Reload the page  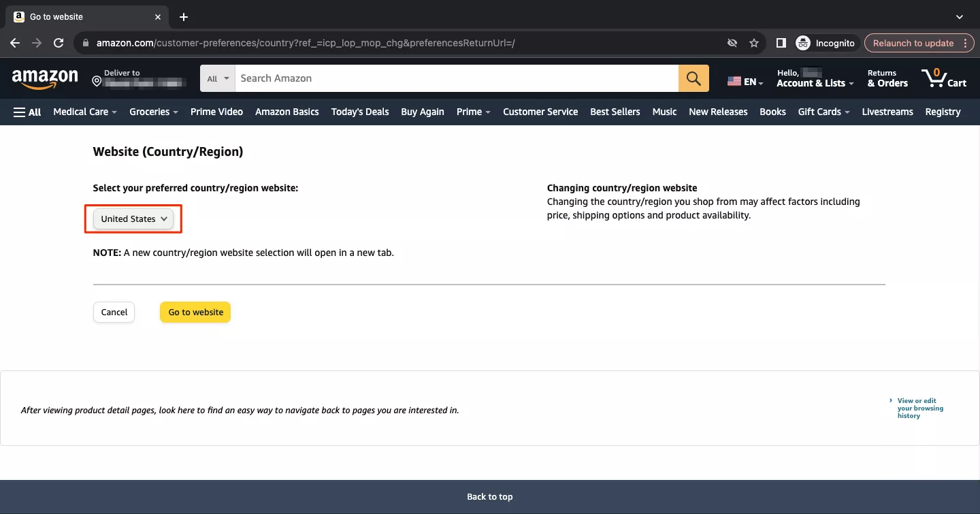(x=59, y=43)
